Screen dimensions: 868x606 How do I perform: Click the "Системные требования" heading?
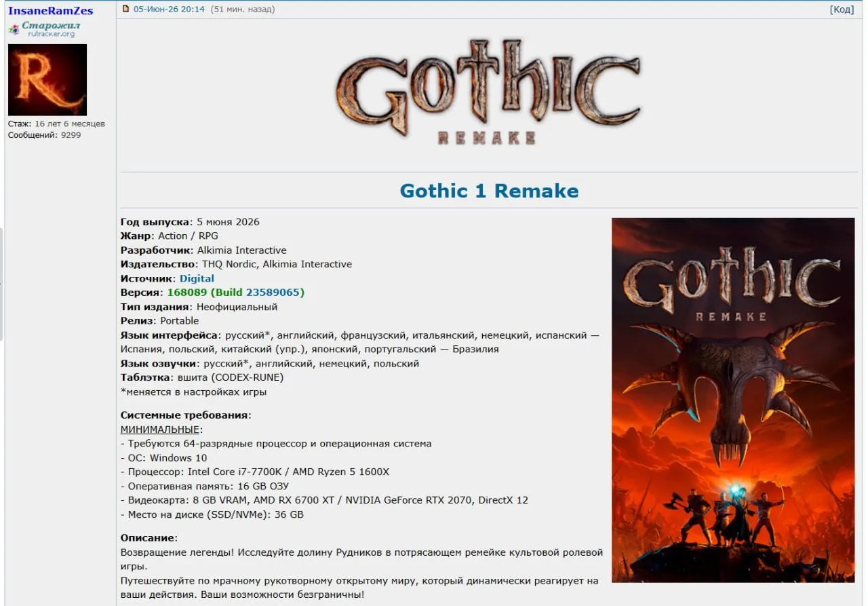[x=184, y=415]
